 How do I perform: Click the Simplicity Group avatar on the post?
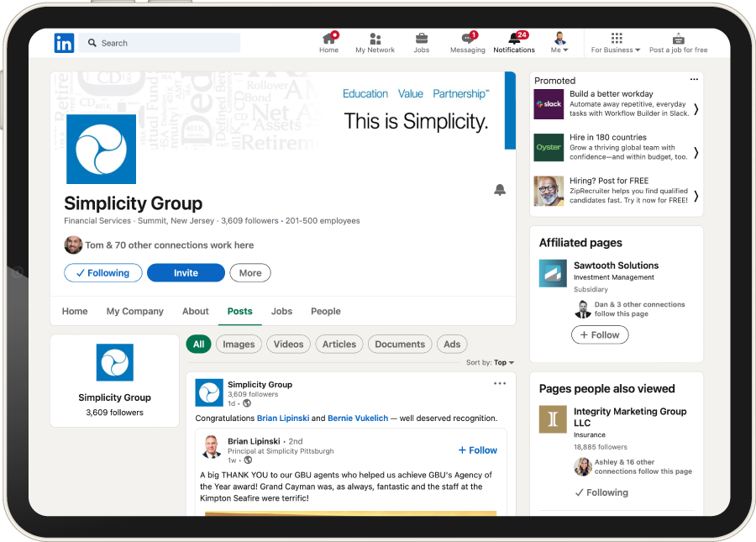[x=209, y=392]
